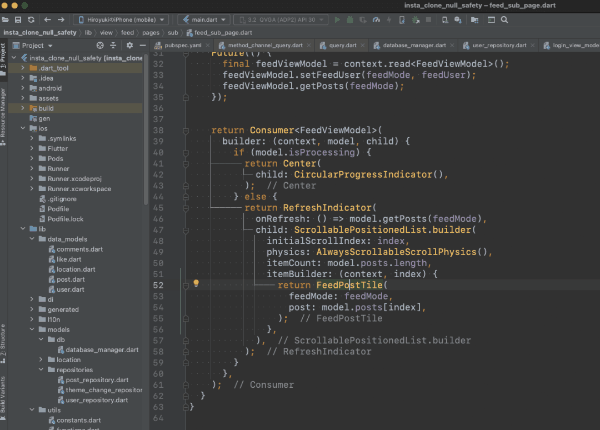
Task: Click insta_clone_null_safety in the breadcrumb
Action: (40, 33)
